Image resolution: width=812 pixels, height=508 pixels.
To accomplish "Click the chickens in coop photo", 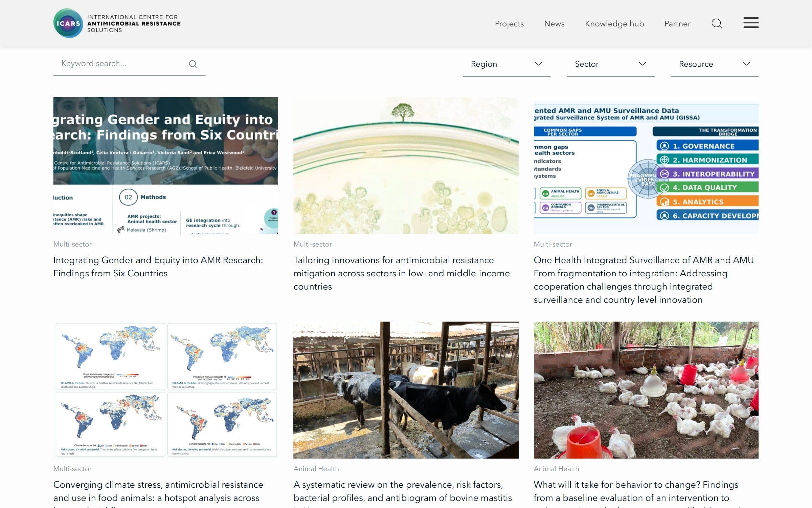I will (646, 390).
